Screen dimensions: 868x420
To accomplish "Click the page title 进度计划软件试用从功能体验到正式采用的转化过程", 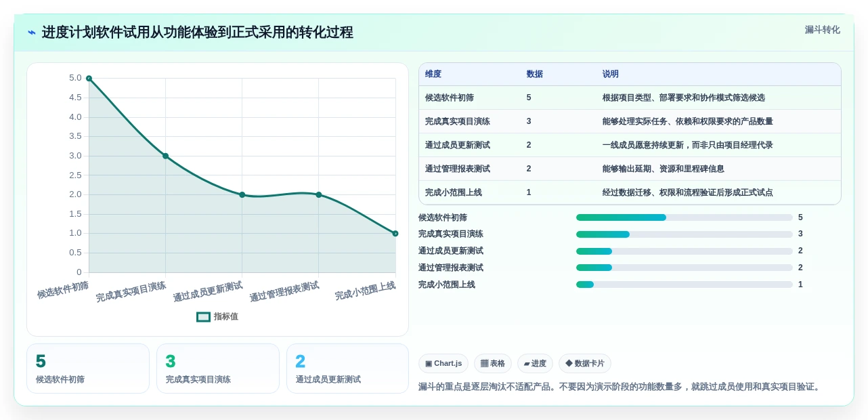I will click(x=198, y=33).
